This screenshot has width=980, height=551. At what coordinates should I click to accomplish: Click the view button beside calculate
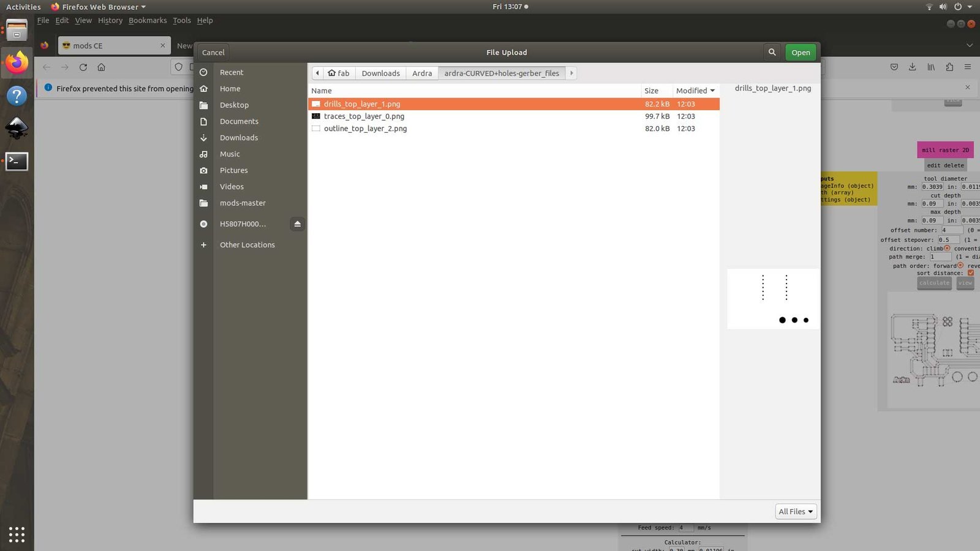[x=965, y=283]
